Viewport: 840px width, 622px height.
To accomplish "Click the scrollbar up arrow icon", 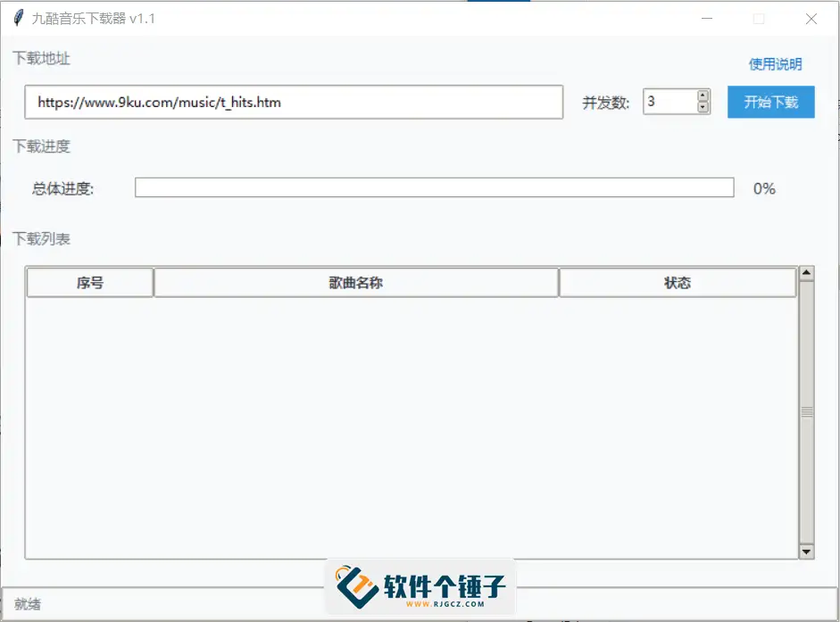I will pyautogui.click(x=806, y=272).
